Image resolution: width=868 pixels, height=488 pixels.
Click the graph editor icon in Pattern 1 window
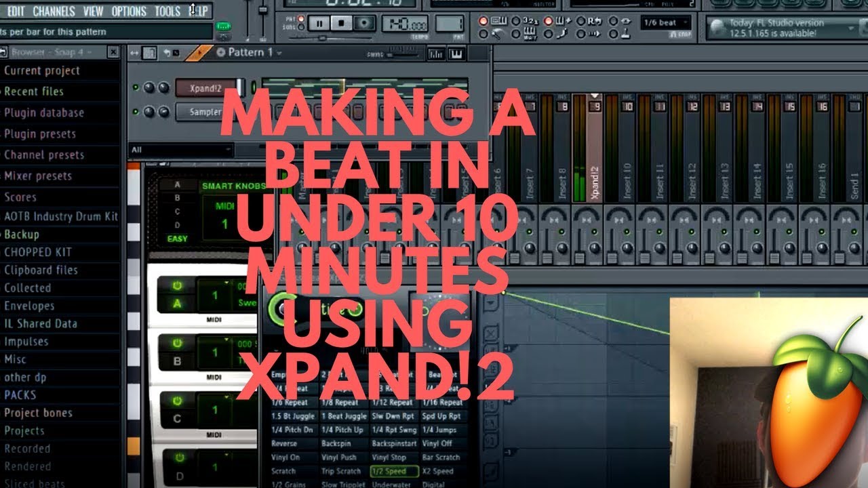coord(437,54)
